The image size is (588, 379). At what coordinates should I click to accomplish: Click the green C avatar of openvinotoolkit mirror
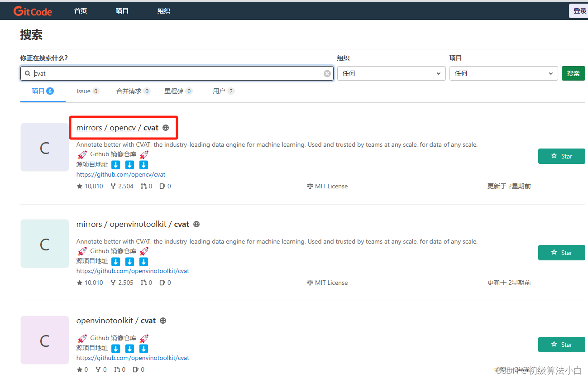coord(44,243)
